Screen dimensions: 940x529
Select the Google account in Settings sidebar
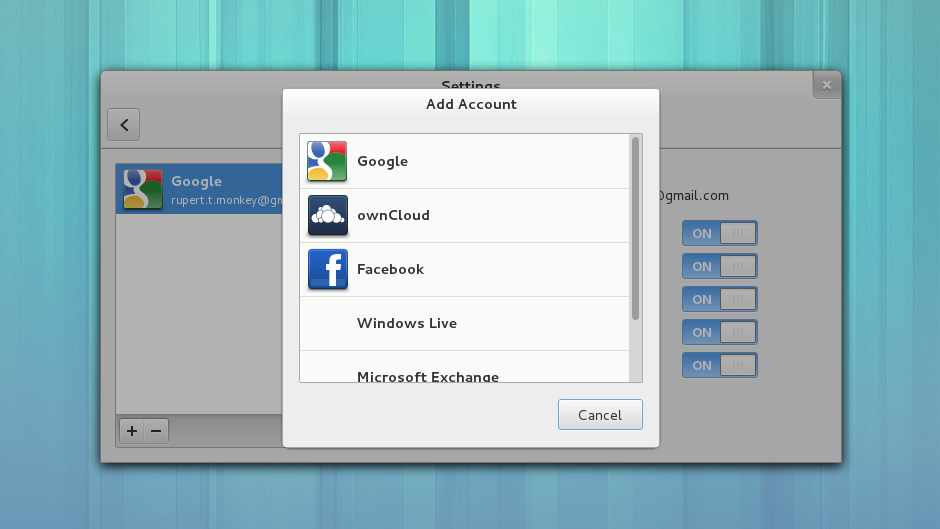pos(199,189)
